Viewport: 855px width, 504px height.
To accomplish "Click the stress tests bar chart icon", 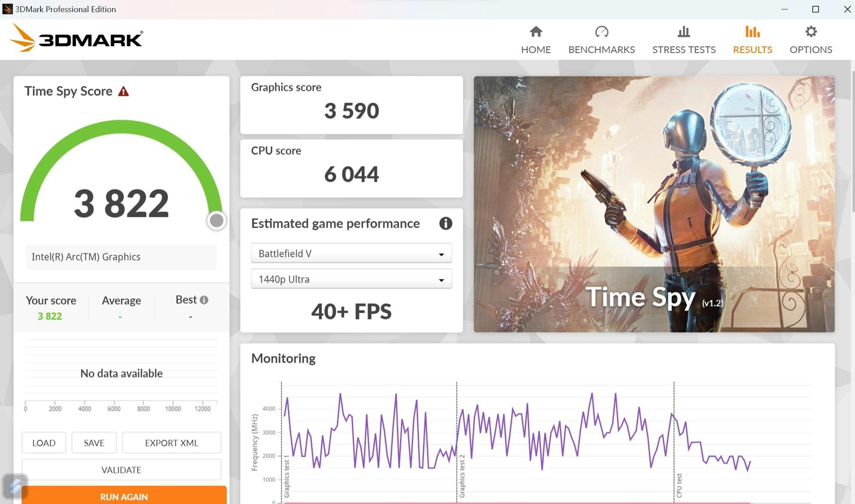I will [684, 32].
